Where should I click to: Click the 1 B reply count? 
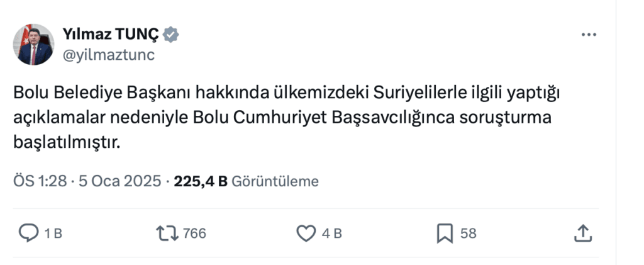click(53, 234)
